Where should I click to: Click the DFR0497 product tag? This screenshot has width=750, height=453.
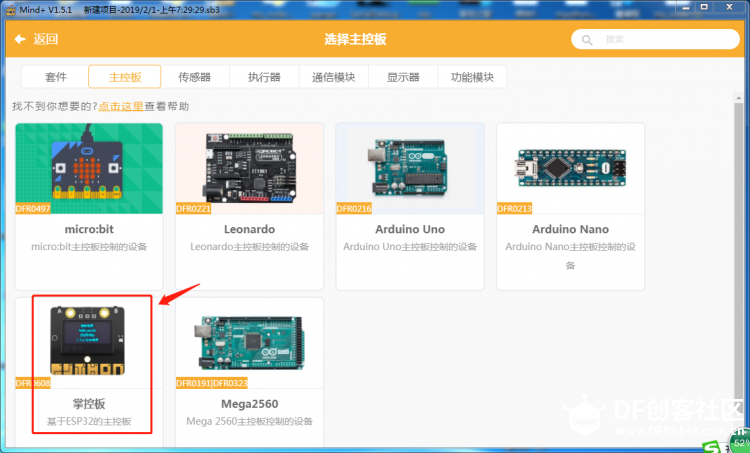tap(33, 209)
